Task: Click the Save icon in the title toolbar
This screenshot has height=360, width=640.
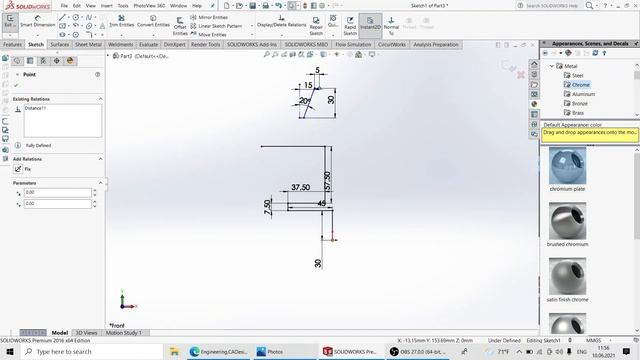Action: [x=253, y=6]
